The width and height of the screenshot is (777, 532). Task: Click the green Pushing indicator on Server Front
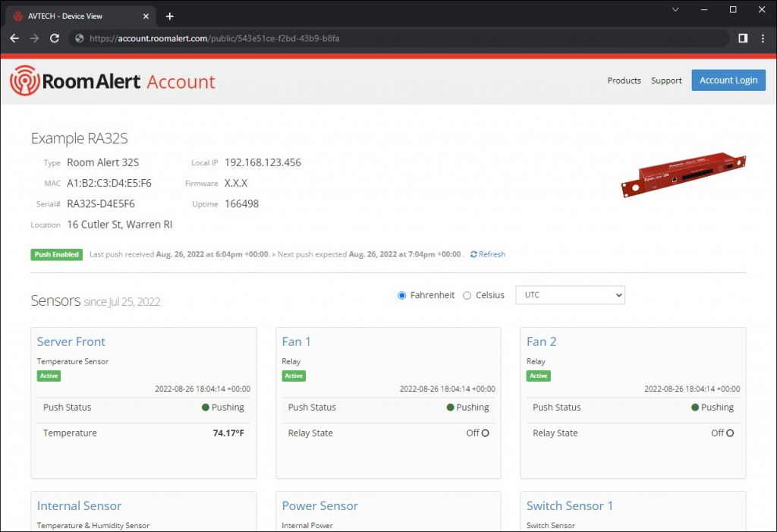pyautogui.click(x=222, y=408)
